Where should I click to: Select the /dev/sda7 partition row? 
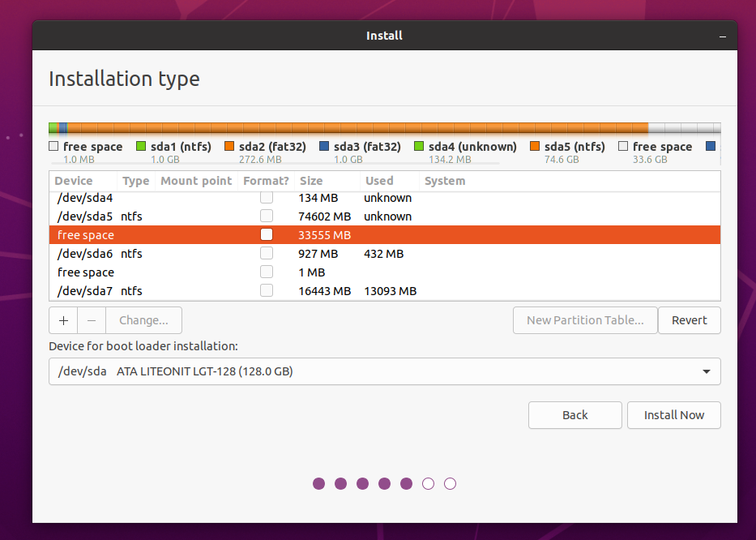click(x=385, y=291)
